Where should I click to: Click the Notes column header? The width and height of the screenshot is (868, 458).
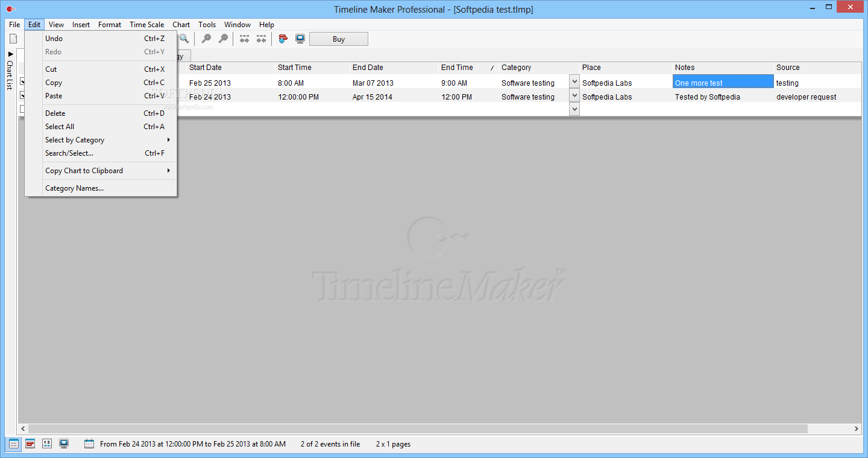click(x=723, y=68)
